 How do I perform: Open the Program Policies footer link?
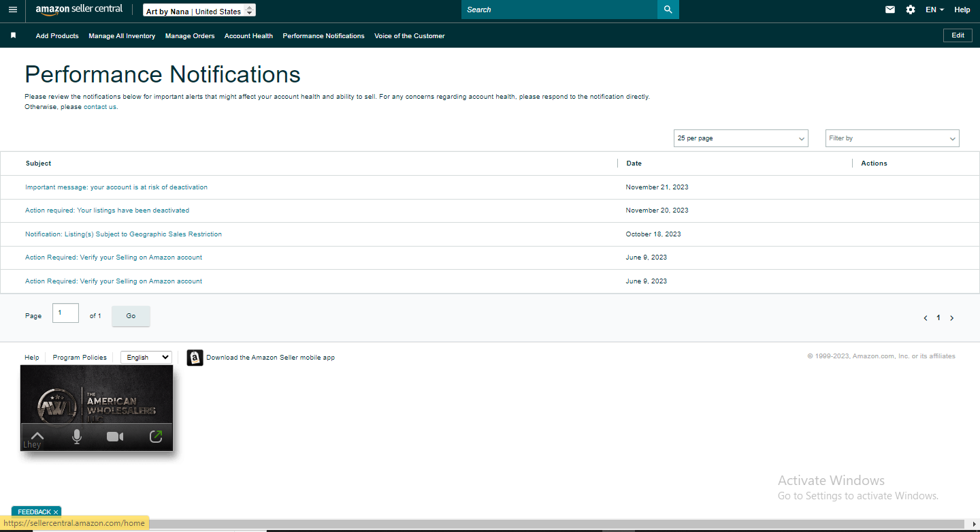point(80,358)
